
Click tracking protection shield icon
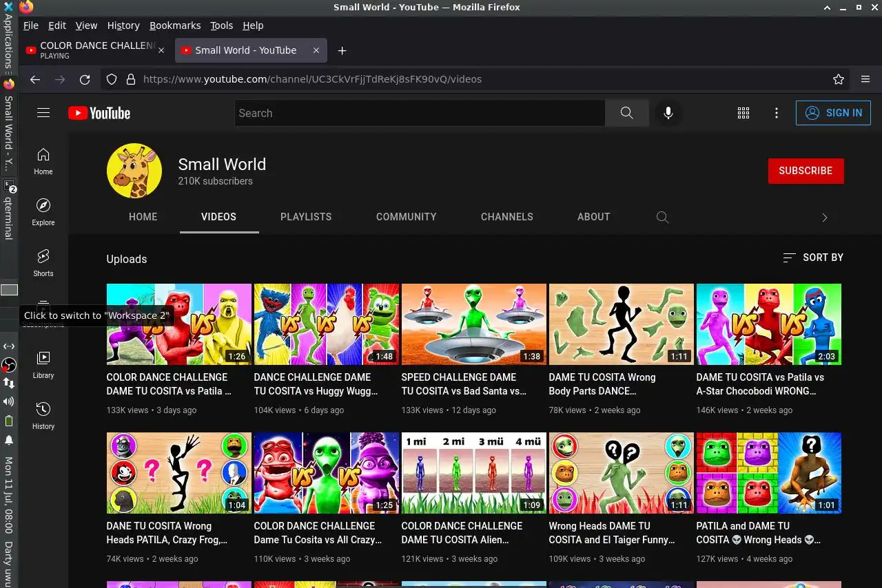click(x=112, y=79)
